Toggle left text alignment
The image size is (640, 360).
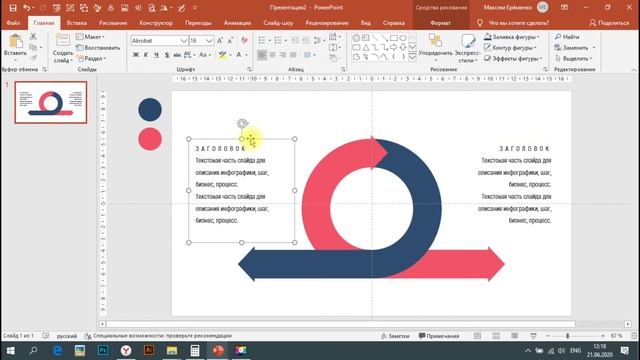tap(262, 55)
